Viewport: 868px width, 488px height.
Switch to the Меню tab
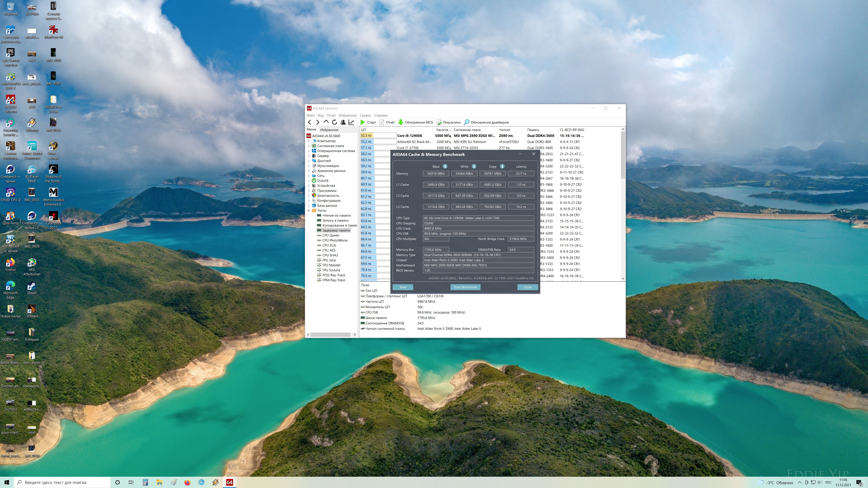click(311, 130)
